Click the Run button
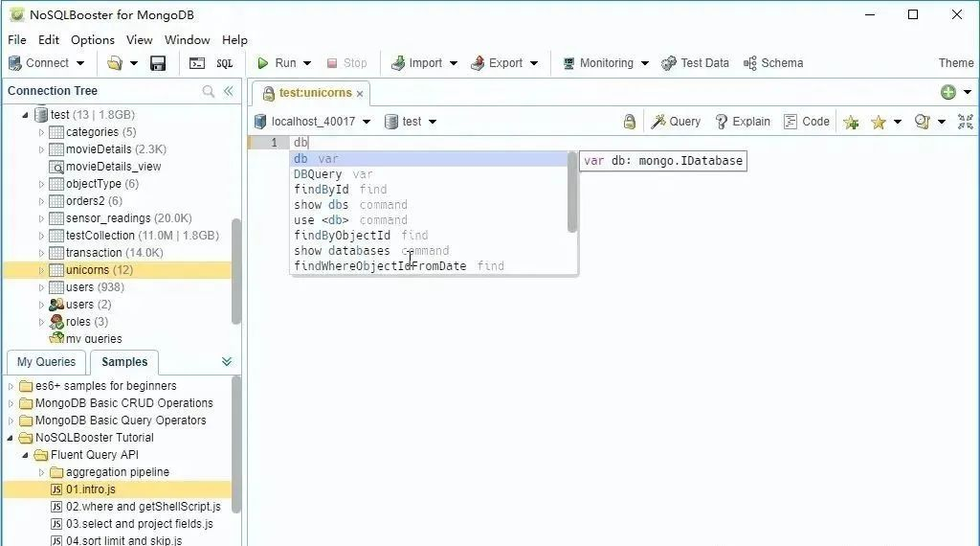Viewport: 980px width, 546px height. click(277, 63)
